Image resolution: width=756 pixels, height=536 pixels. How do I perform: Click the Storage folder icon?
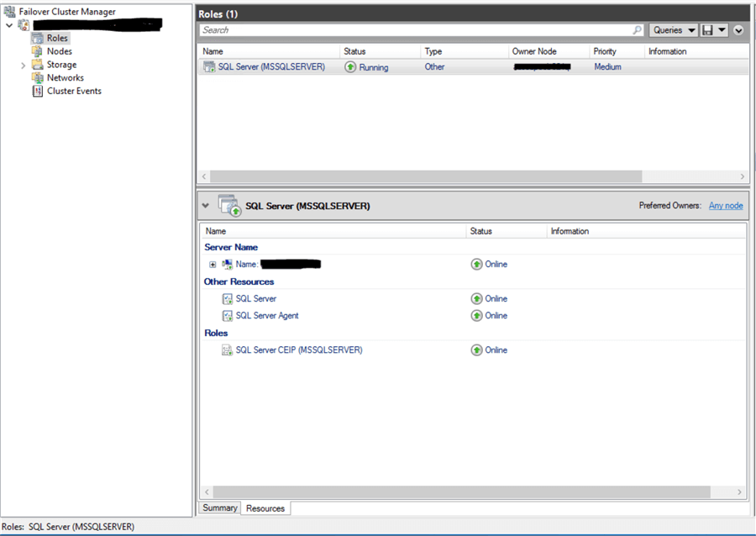point(37,65)
